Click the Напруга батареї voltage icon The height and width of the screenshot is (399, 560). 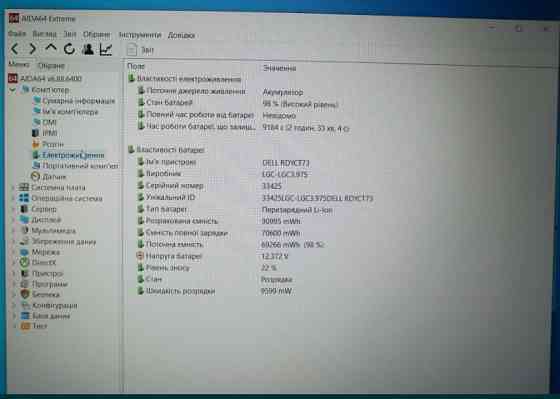141,256
